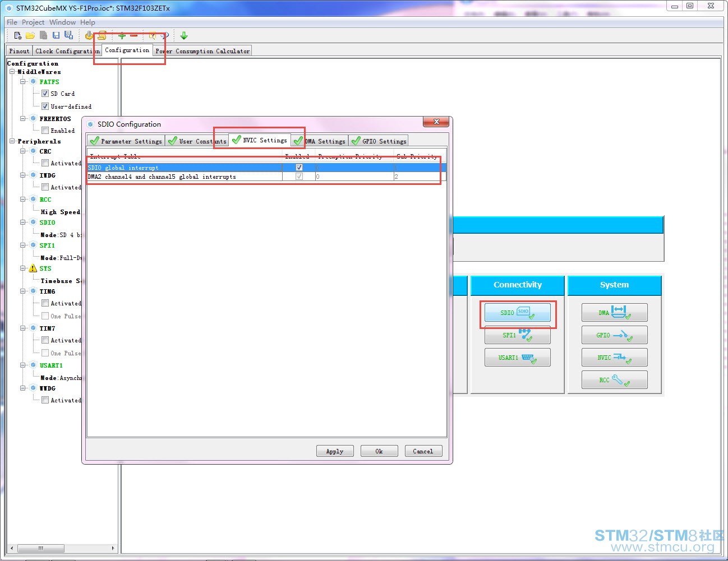Check the WWDG Activated checkbox
Viewport: 728px width, 561px height.
pos(45,400)
